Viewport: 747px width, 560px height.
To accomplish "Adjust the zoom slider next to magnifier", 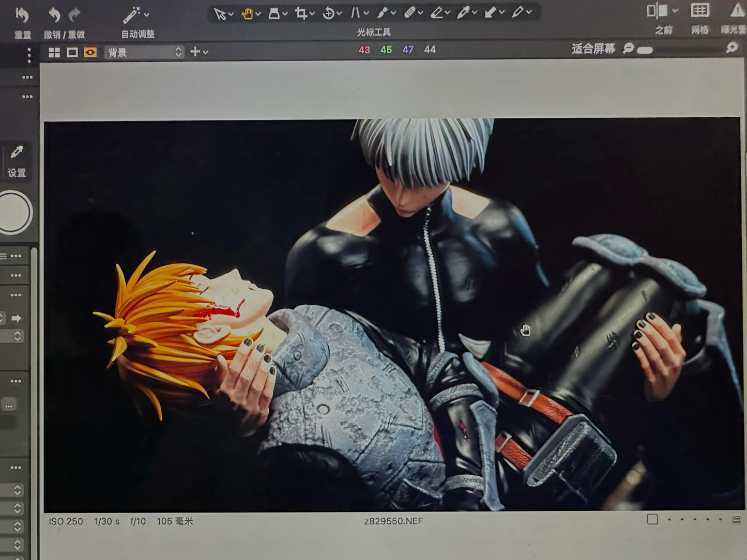I will [644, 50].
